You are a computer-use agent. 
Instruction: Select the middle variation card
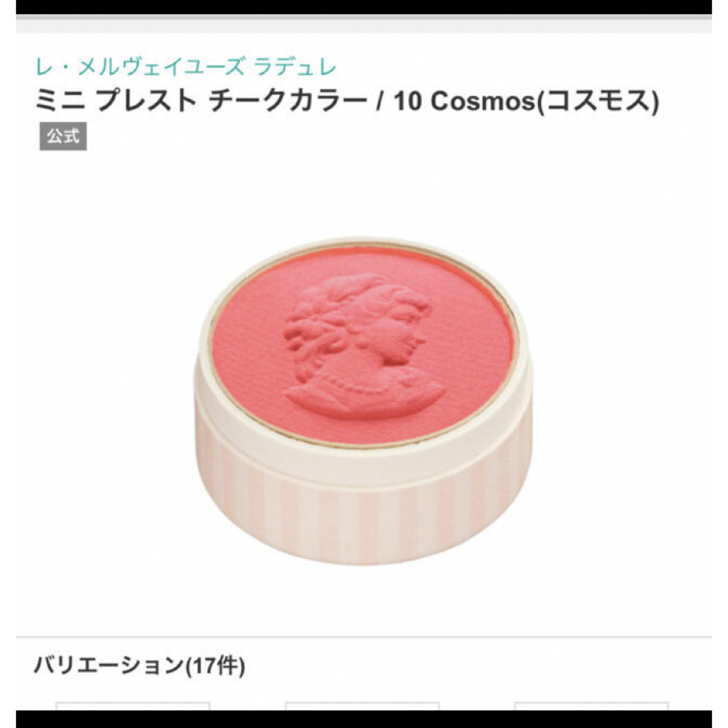click(362, 706)
